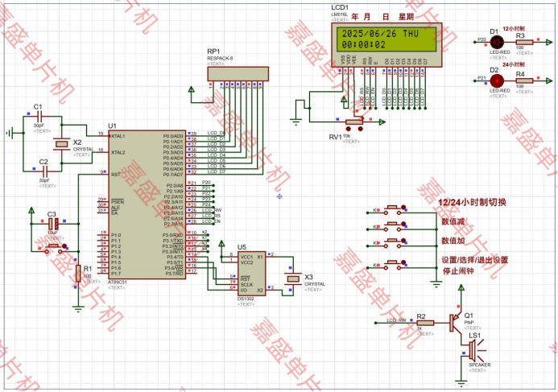Select the D2 lit red LED symbol
The image size is (558, 392).
(497, 81)
